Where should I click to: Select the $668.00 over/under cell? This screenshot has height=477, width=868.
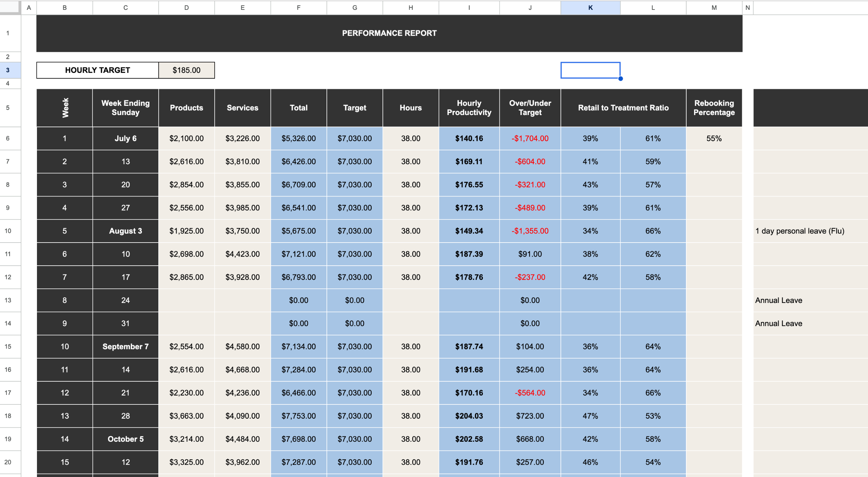click(530, 439)
